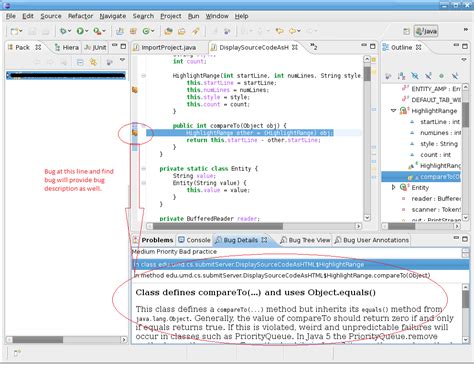The height and width of the screenshot is (371, 474).
Task: Click the editor horizontal scrollbar
Action: [254, 226]
